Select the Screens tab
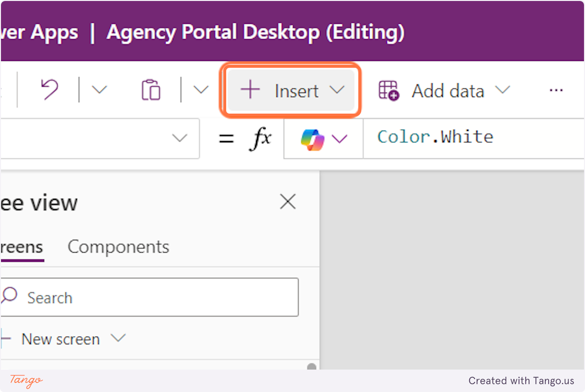This screenshot has width=585, height=392. click(x=22, y=247)
